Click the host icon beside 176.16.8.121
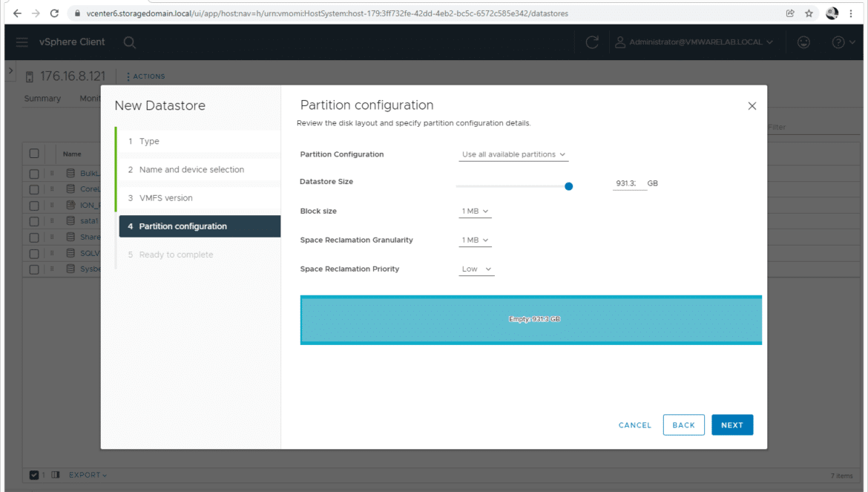The height and width of the screenshot is (492, 868). [x=30, y=77]
